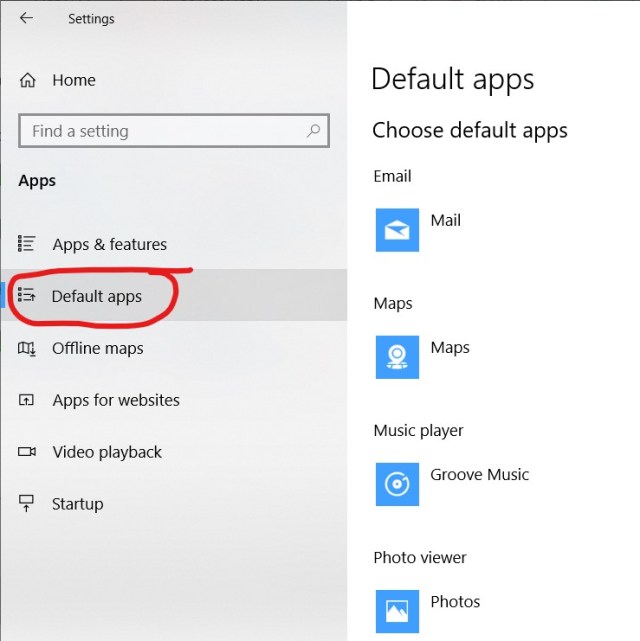Click the blue Photos app icon
The width and height of the screenshot is (640, 641).
(397, 611)
